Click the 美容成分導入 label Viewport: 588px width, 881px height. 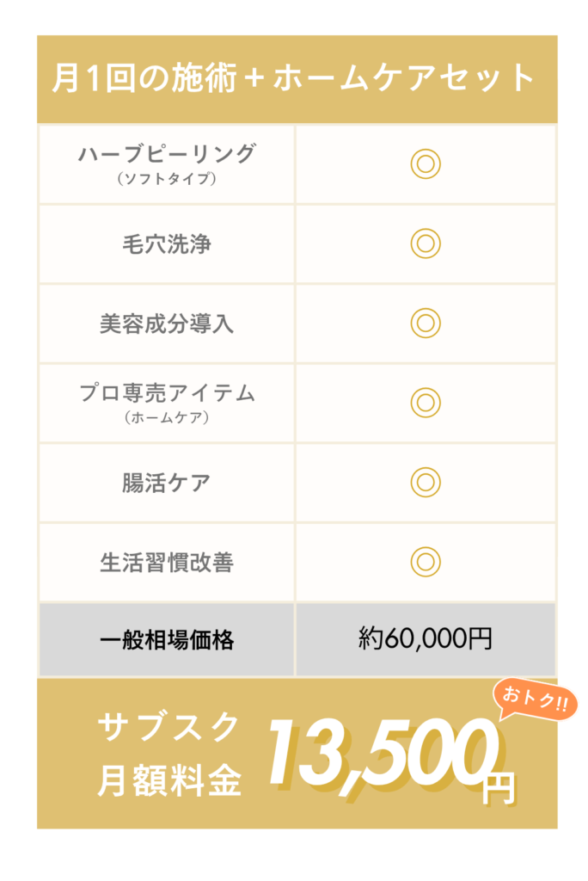[167, 323]
